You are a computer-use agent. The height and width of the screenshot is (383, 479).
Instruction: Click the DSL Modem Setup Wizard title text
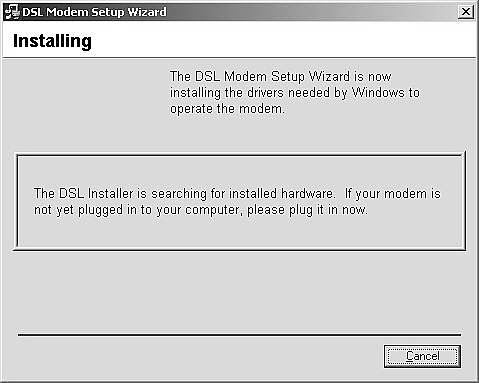point(94,12)
